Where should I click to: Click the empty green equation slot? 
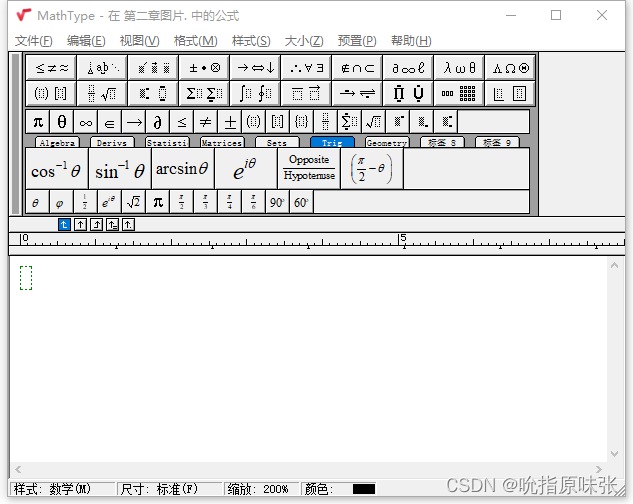[26, 278]
